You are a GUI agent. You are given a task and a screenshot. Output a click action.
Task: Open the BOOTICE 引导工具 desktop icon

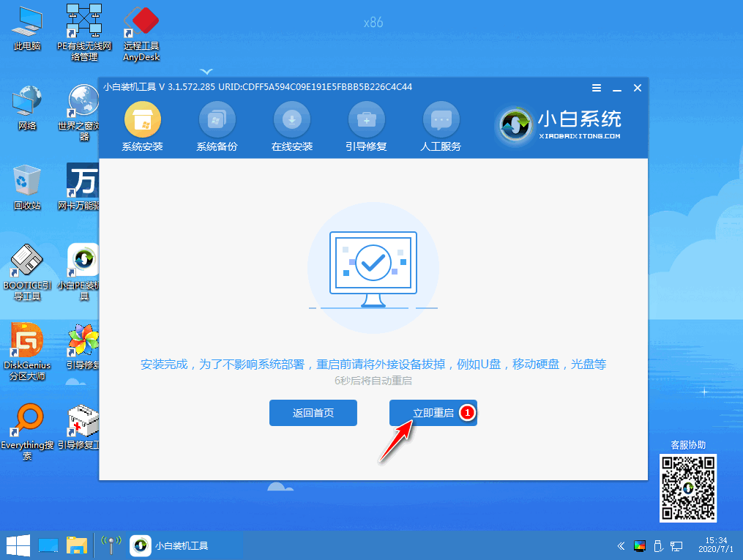tap(26, 271)
